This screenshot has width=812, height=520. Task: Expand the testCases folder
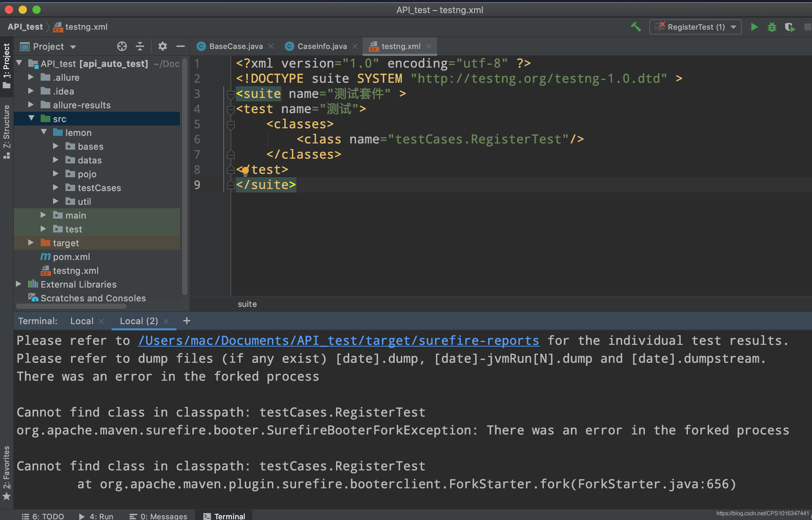[x=56, y=188]
